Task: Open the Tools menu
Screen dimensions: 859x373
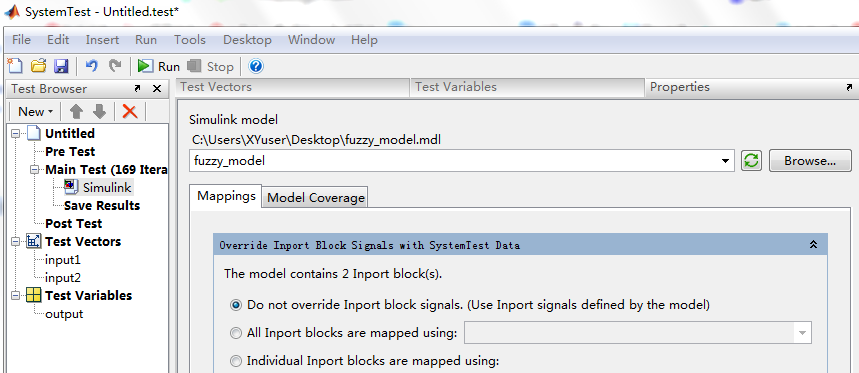Action: [x=190, y=40]
